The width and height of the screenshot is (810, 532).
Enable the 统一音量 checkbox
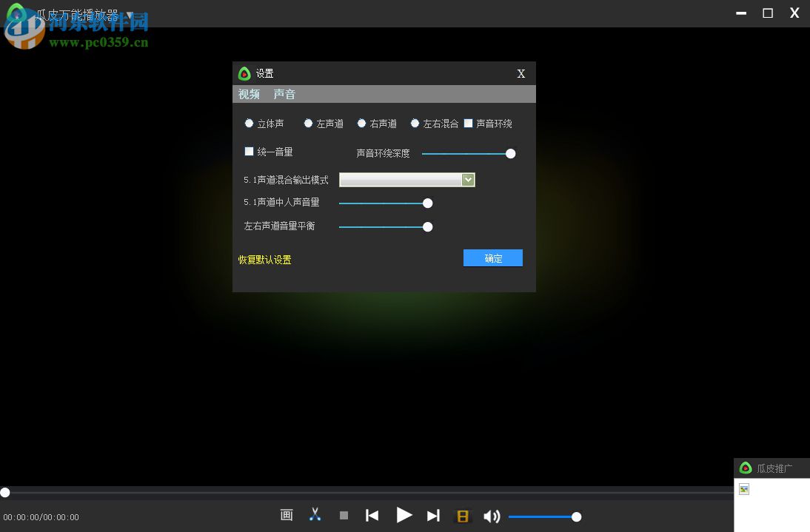(x=250, y=151)
